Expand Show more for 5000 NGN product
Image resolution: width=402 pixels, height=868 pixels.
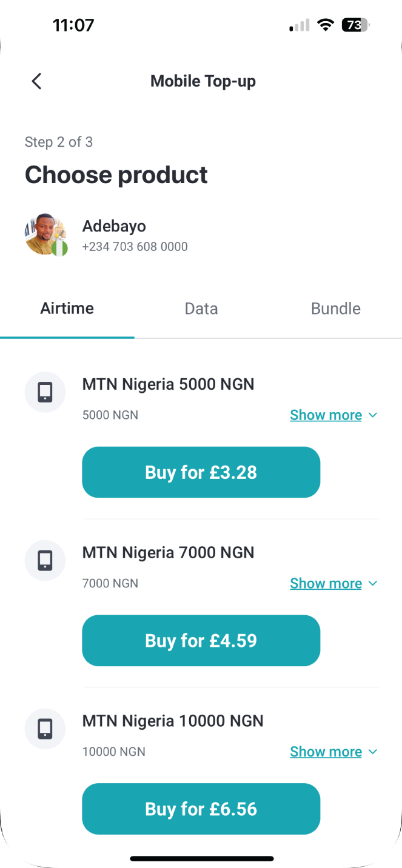[333, 415]
